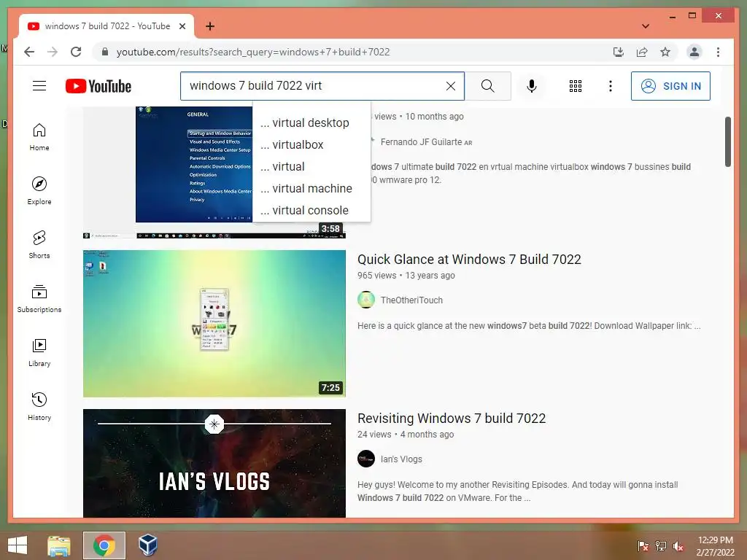This screenshot has width=747, height=560.
Task: Choose the 'virtual desktop' suggestion
Action: click(x=311, y=122)
